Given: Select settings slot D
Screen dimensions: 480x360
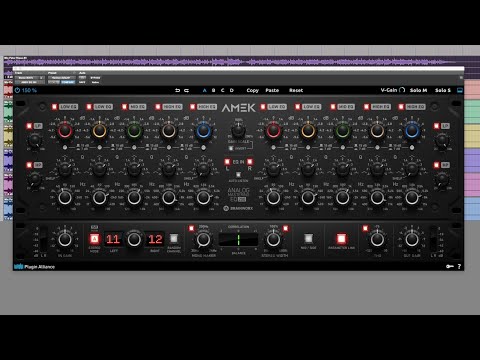Looking at the screenshot, I should [x=232, y=90].
